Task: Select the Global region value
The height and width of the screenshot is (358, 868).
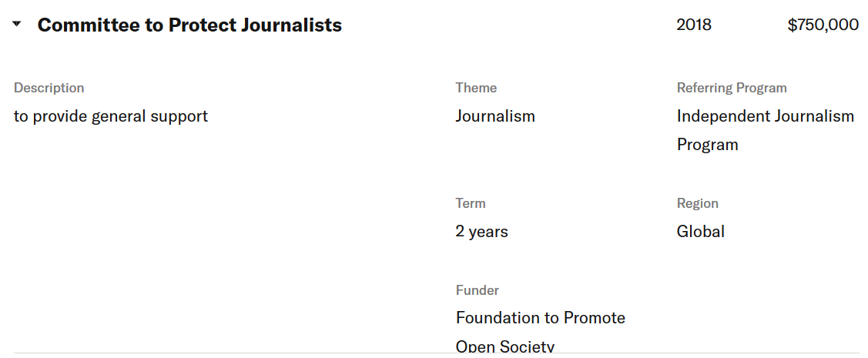Action: (700, 231)
